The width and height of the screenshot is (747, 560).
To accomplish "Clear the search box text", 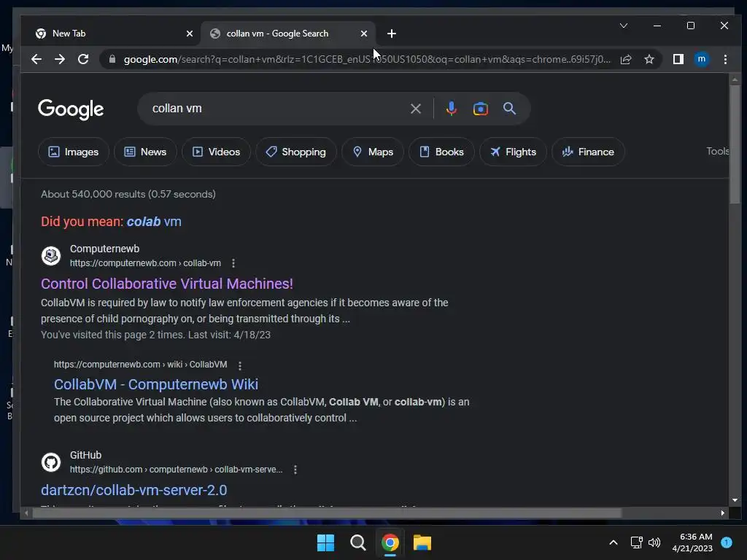I will [x=415, y=109].
